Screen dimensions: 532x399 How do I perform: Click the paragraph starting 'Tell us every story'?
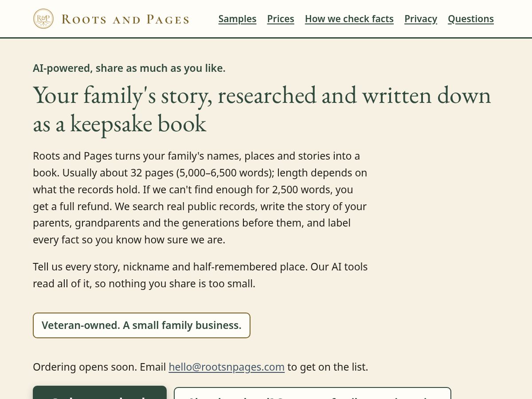200,275
